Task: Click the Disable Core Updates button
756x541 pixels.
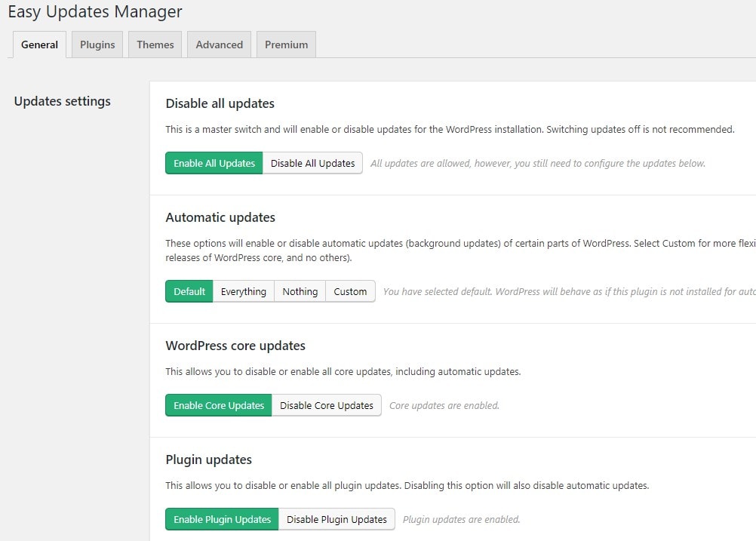Action: (327, 405)
